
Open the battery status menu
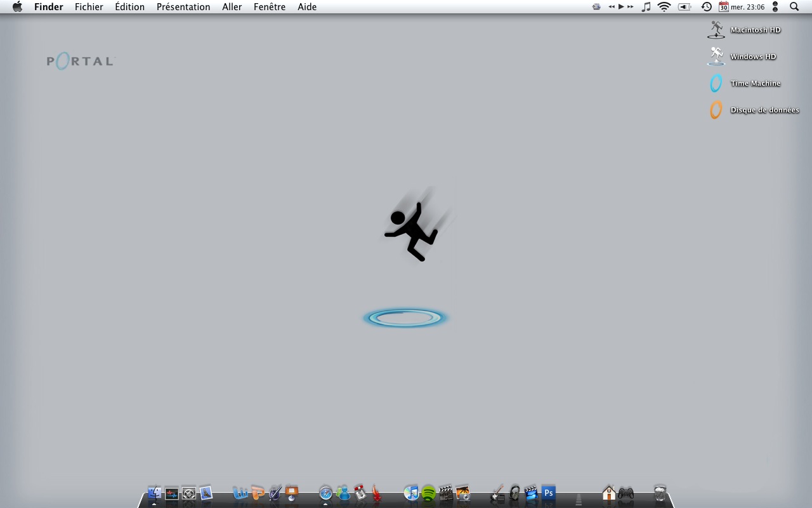click(x=684, y=7)
